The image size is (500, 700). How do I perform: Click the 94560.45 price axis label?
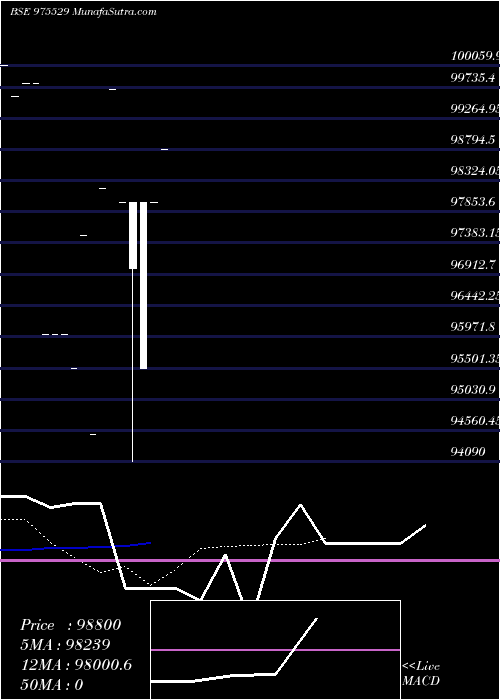click(475, 421)
